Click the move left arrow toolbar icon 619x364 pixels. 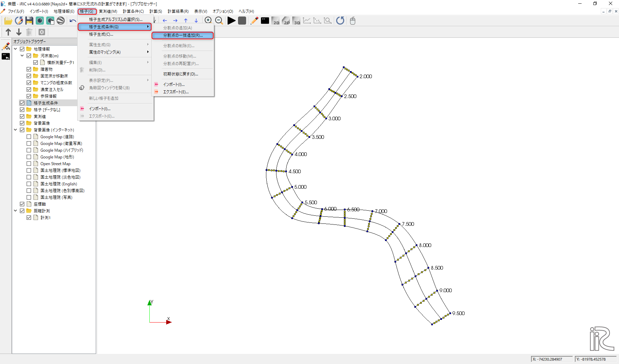pos(165,21)
